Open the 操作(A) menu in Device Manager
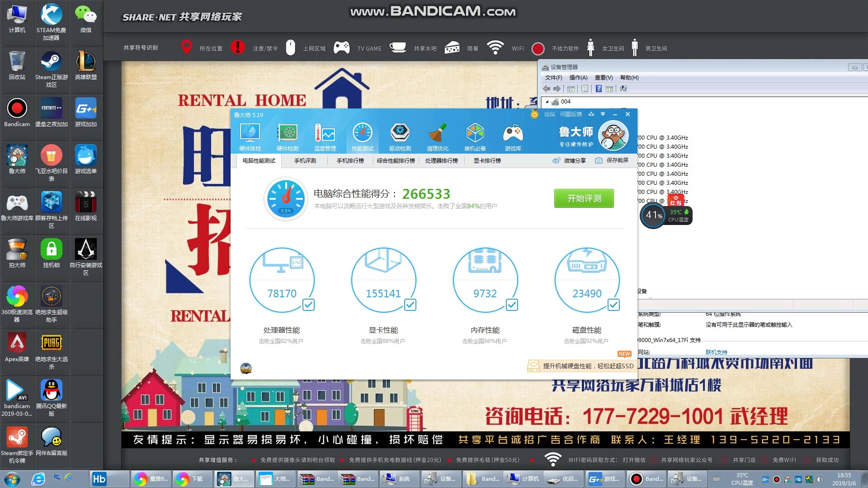 pyautogui.click(x=578, y=78)
